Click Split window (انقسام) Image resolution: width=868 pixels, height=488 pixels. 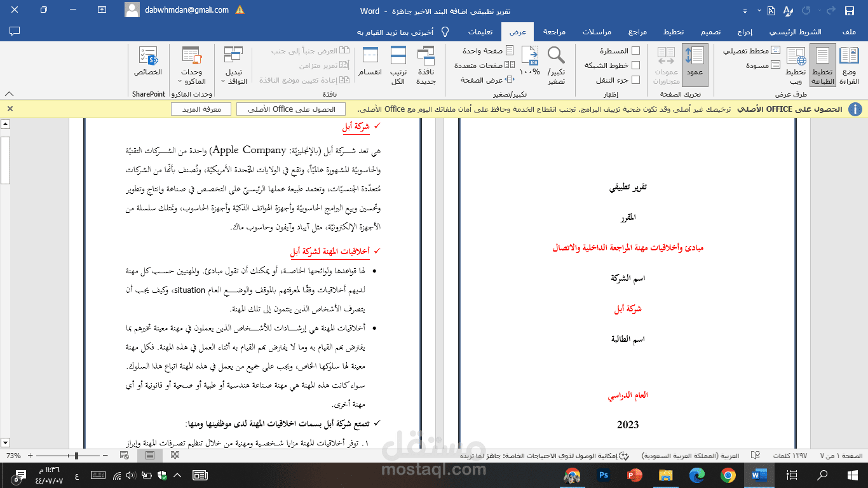[370, 62]
